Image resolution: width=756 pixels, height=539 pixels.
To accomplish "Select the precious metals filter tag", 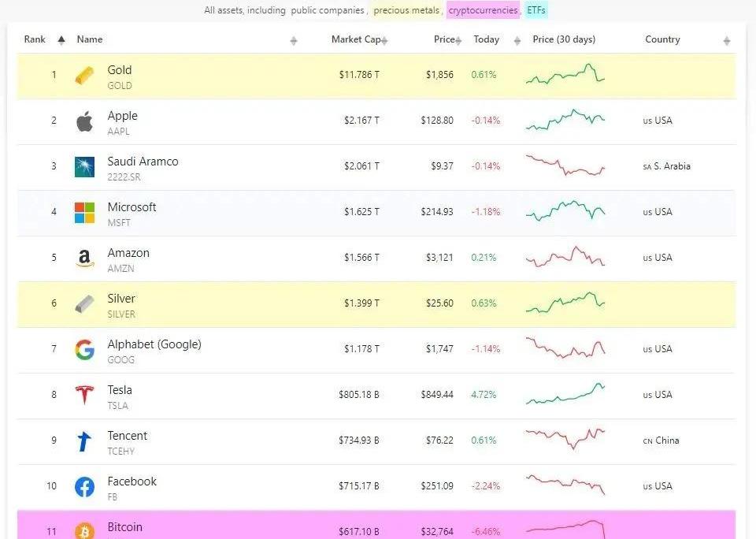I will 407,10.
